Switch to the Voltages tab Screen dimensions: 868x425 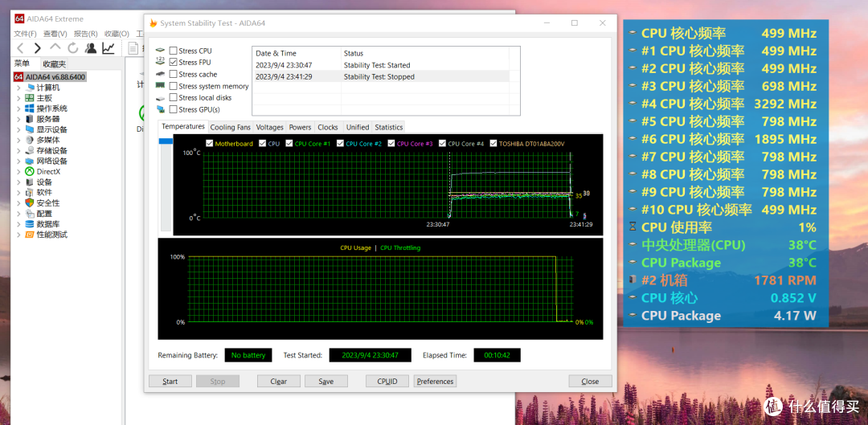tap(269, 127)
